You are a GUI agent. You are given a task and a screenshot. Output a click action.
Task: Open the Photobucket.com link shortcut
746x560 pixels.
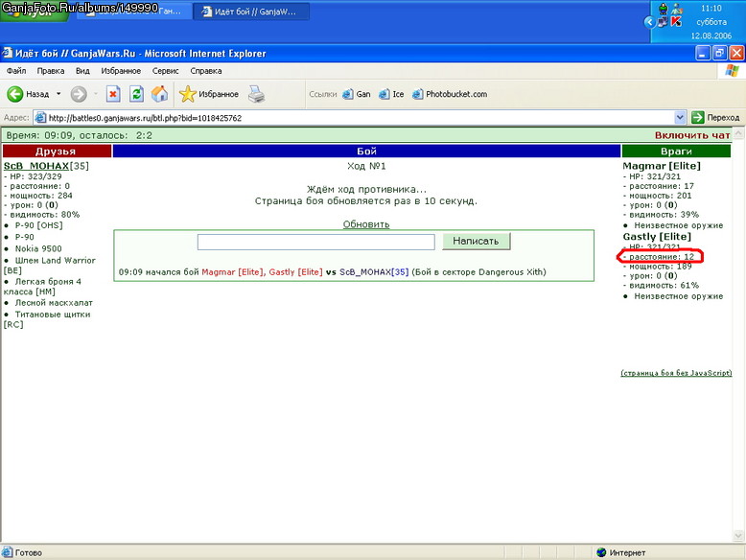click(x=450, y=94)
